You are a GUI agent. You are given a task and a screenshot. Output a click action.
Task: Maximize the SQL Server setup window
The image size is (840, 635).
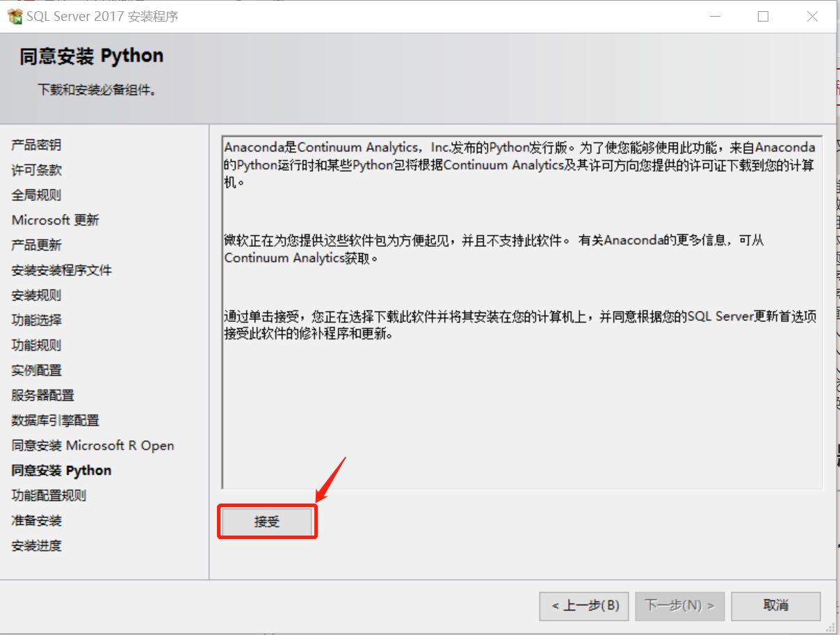(763, 16)
